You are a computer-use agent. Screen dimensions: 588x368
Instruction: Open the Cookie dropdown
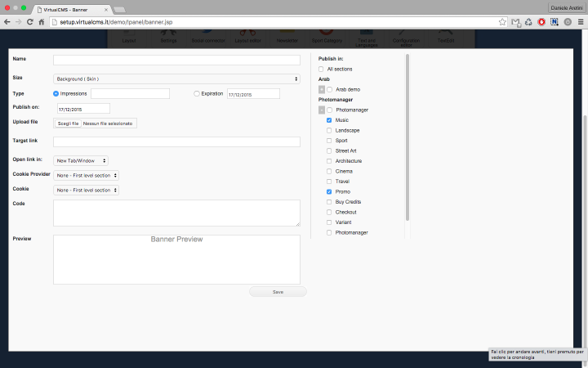tap(87, 190)
